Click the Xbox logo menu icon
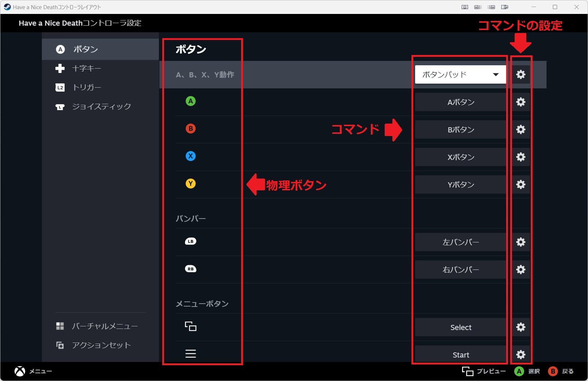 click(x=20, y=371)
